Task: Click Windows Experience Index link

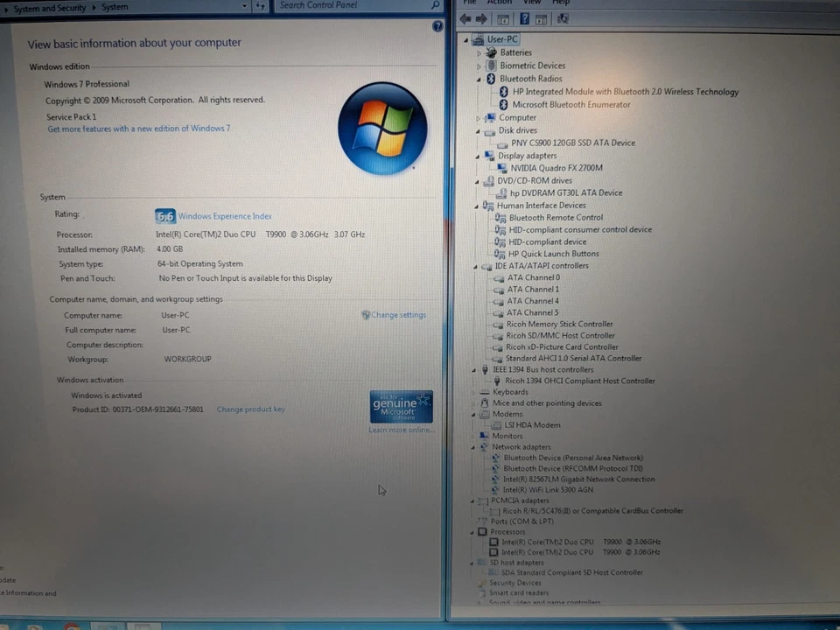Action: (225, 216)
